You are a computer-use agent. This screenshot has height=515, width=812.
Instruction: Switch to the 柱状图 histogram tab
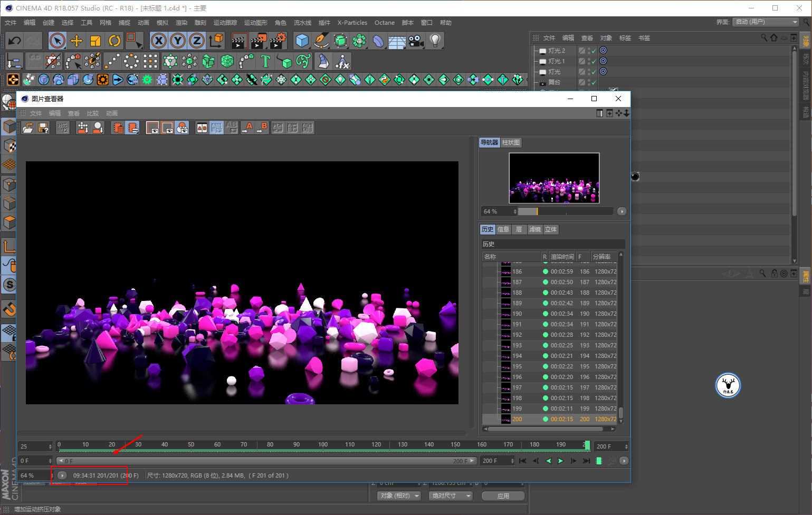point(511,142)
